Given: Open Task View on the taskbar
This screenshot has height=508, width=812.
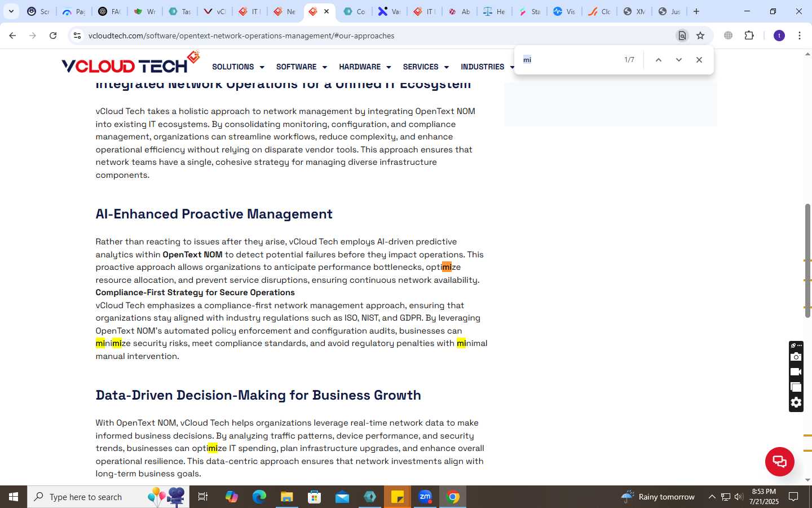Looking at the screenshot, I should (203, 497).
